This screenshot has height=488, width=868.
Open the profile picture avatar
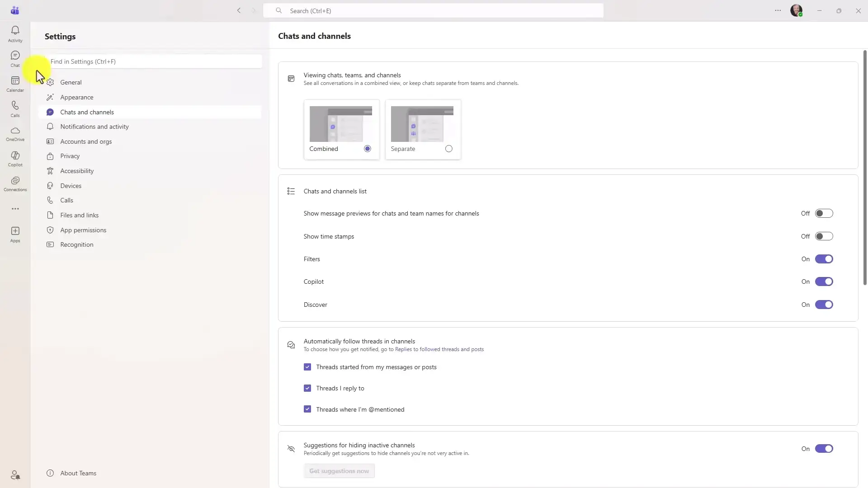click(796, 10)
